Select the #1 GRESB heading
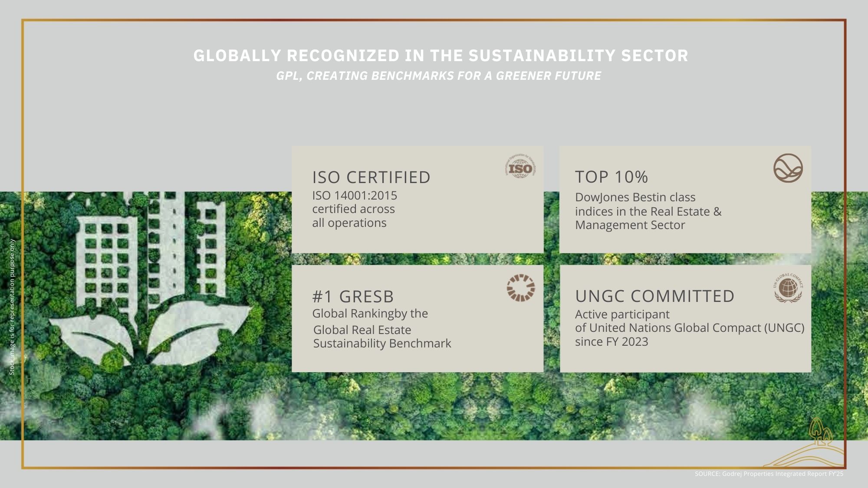The width and height of the screenshot is (868, 488). tap(353, 297)
